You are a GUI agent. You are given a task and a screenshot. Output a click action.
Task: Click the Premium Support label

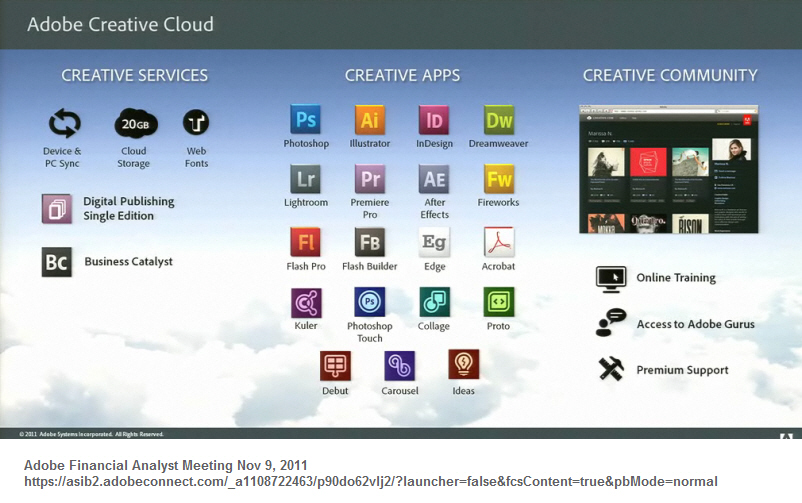(682, 370)
